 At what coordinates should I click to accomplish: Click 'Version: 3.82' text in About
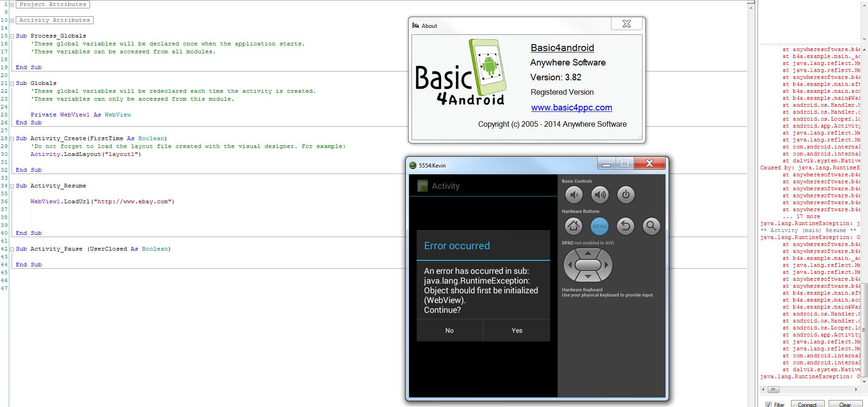point(556,78)
